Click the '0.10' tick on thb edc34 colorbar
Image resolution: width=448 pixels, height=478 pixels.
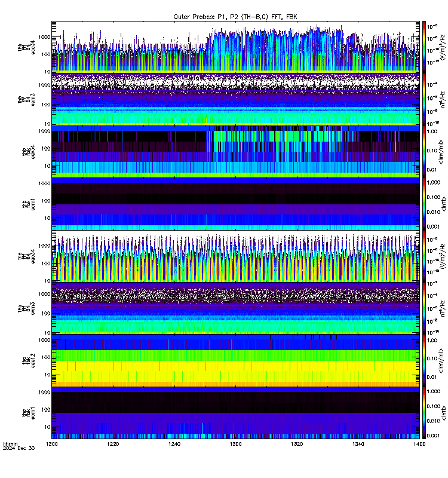[x=432, y=151]
